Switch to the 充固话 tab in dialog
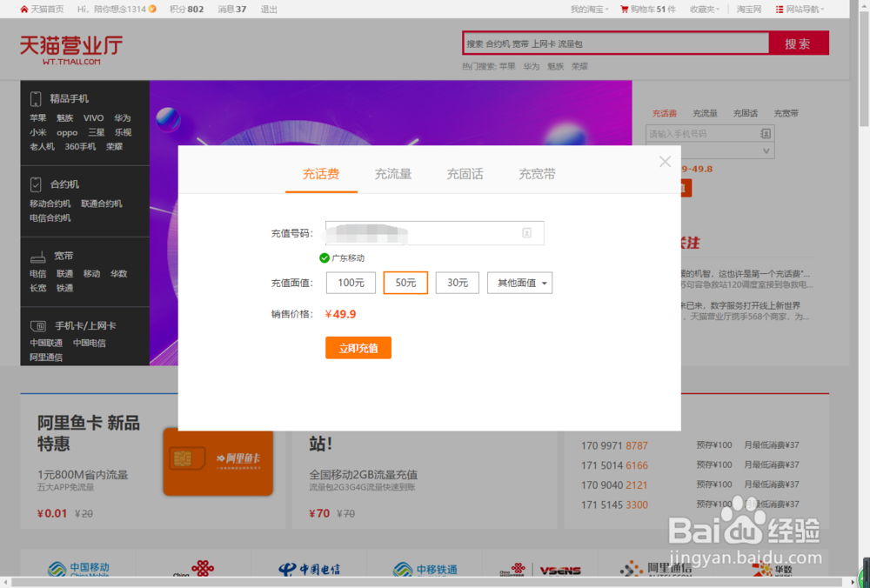The height and width of the screenshot is (588, 870). (x=465, y=174)
